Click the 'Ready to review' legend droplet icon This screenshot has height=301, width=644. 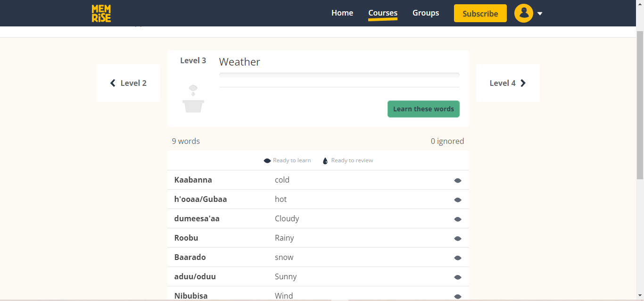point(325,160)
